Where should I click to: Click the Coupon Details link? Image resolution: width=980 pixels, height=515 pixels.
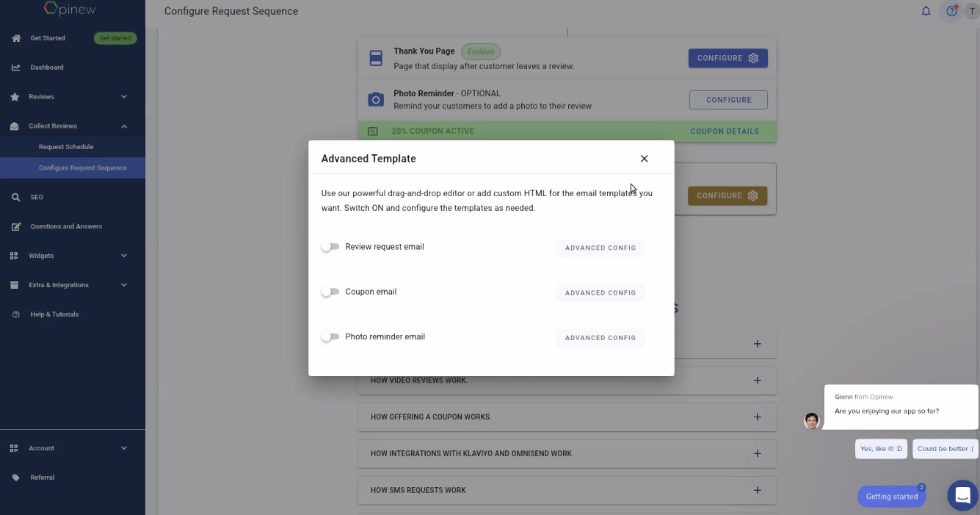(724, 132)
